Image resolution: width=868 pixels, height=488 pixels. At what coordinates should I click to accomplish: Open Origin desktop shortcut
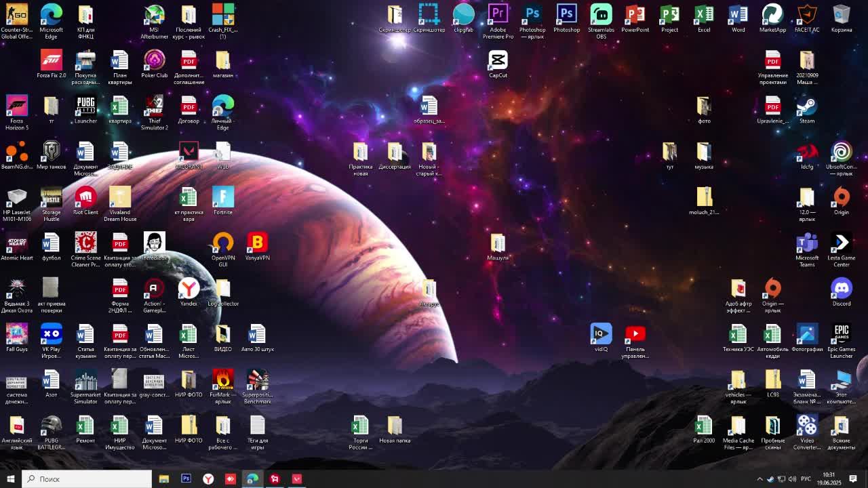(841, 201)
